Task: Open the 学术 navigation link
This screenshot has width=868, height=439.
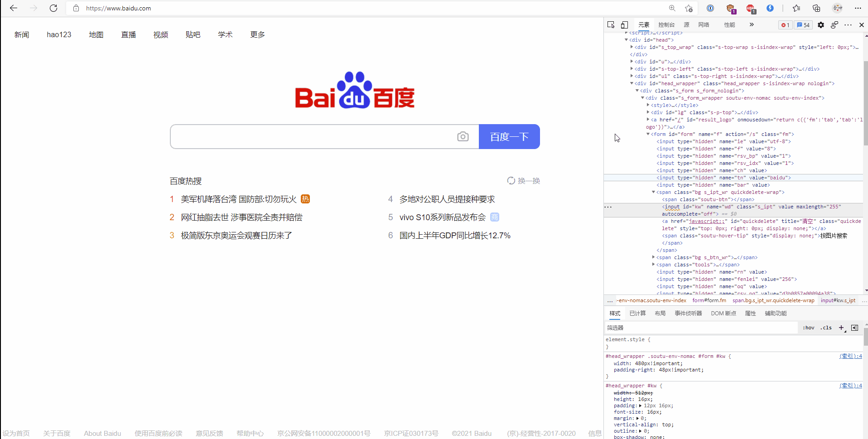Action: click(225, 34)
